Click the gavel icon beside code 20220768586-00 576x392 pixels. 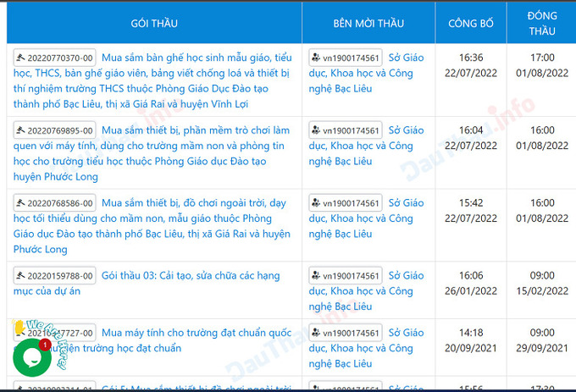[21, 204]
